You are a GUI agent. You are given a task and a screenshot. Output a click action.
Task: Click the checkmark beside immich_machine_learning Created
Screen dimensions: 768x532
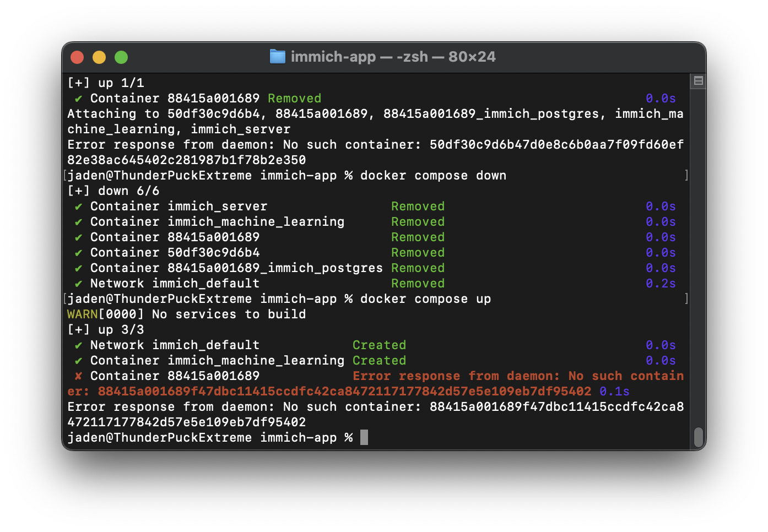tap(77, 360)
